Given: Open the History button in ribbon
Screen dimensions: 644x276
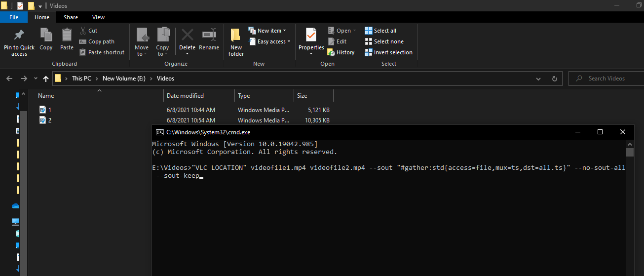Looking at the screenshot, I should (341, 52).
